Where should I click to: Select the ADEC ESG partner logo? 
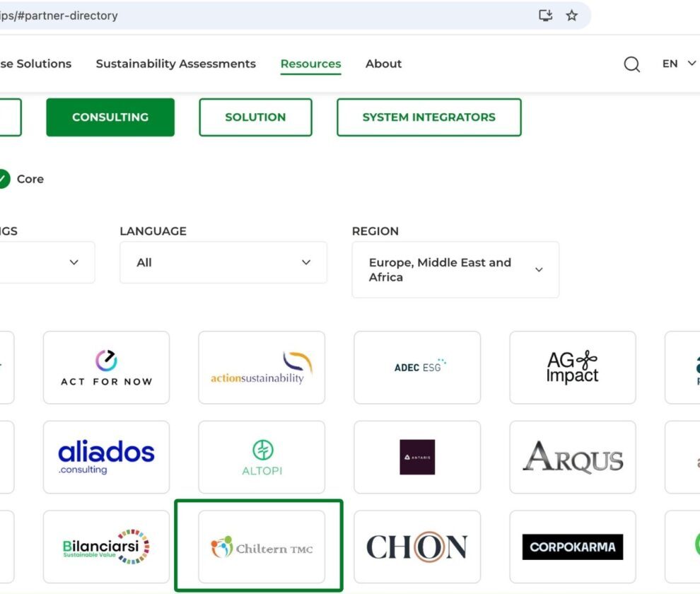(417, 368)
